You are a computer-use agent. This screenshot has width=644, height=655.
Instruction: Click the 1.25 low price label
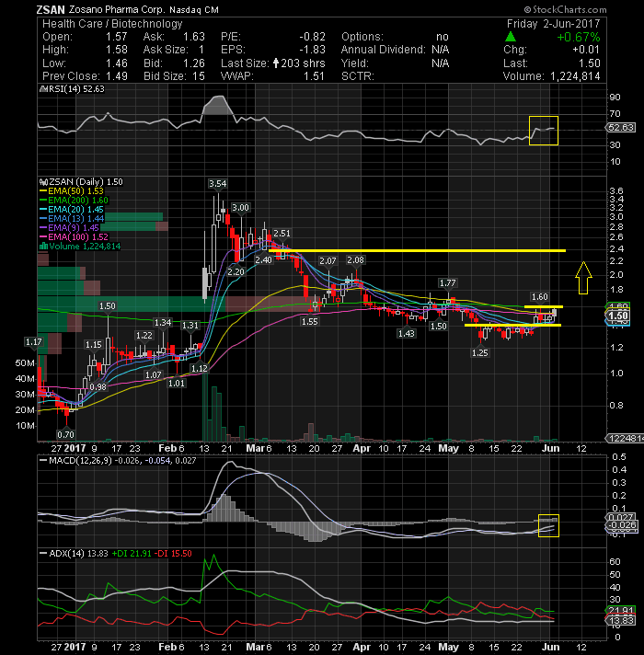(480, 352)
